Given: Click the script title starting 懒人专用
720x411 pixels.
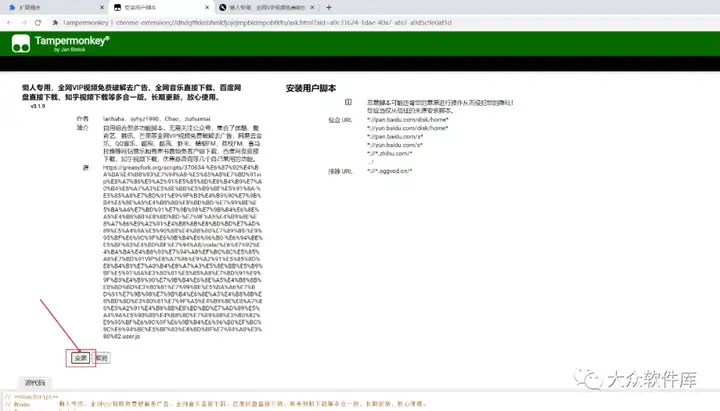Looking at the screenshot, I should pos(131,92).
